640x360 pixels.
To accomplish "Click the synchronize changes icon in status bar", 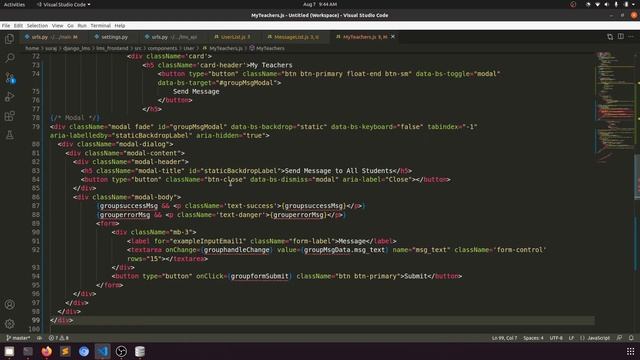I will click(40, 338).
